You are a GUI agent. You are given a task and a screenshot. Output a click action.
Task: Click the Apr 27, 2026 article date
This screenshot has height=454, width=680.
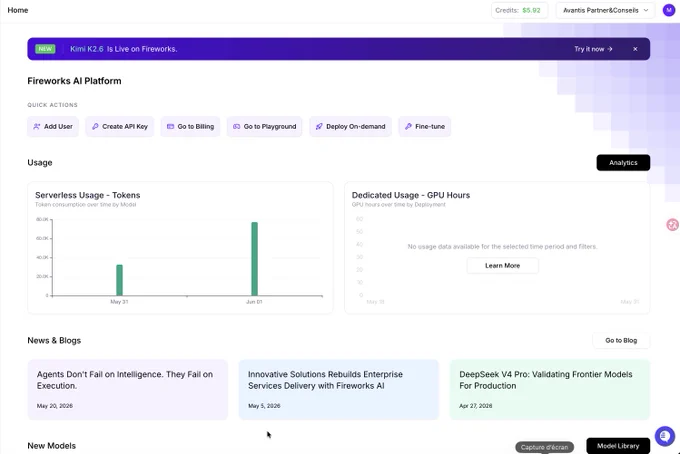tap(476, 406)
